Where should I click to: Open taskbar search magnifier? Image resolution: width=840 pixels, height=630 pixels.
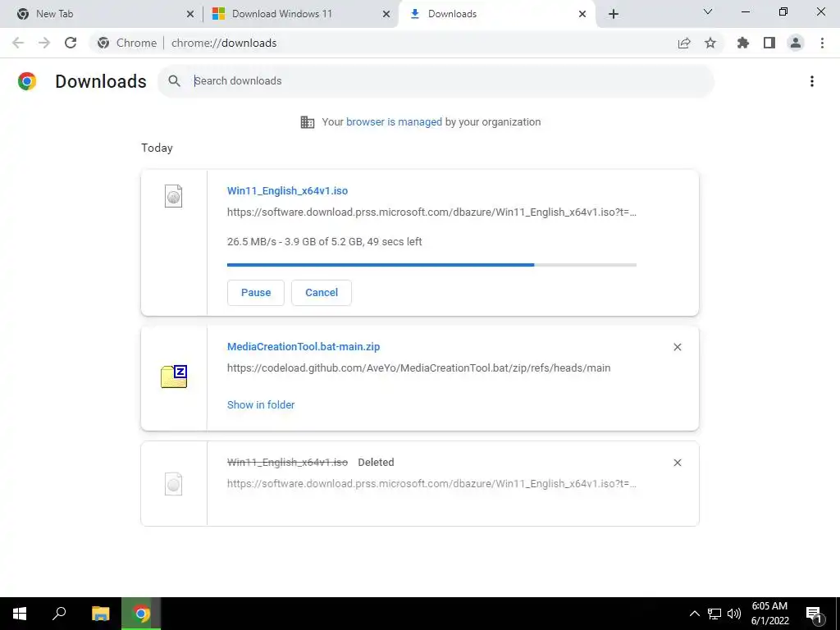tap(59, 614)
